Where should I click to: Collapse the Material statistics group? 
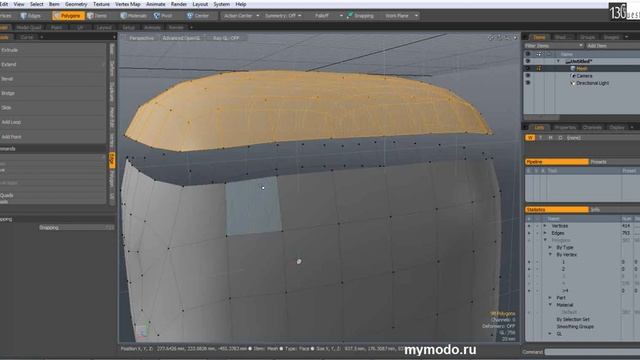click(x=550, y=305)
